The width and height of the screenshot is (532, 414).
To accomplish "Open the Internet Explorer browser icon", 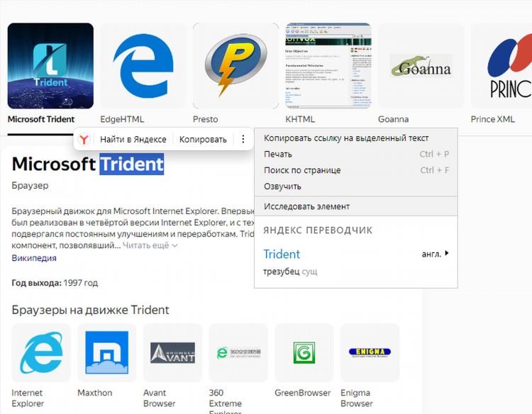I will point(41,352).
